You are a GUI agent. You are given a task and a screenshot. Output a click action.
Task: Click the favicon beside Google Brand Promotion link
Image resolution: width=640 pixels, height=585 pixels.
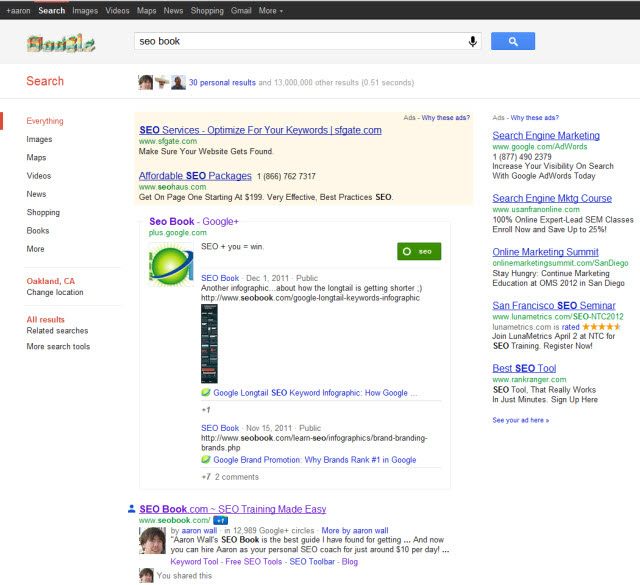pyautogui.click(x=206, y=460)
